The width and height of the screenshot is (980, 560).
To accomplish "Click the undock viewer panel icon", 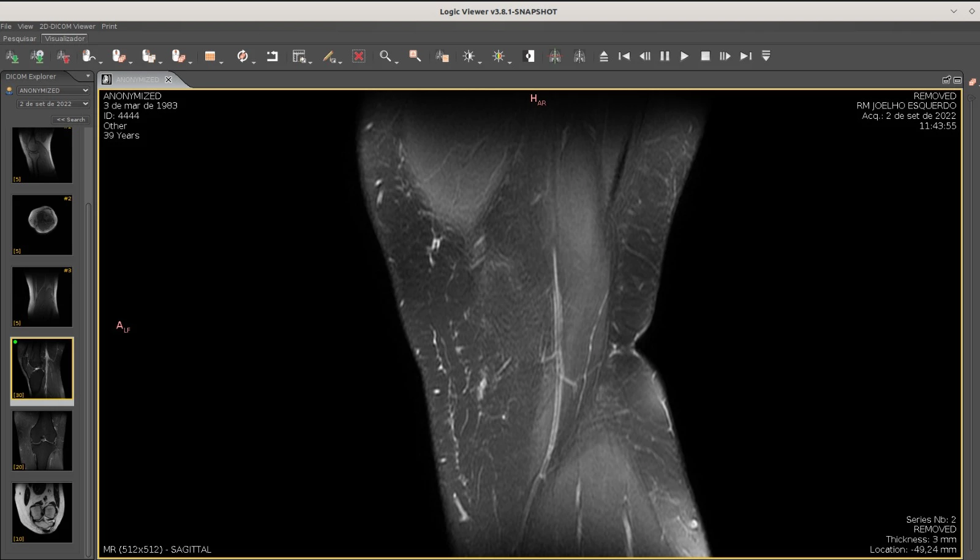I will pyautogui.click(x=946, y=80).
